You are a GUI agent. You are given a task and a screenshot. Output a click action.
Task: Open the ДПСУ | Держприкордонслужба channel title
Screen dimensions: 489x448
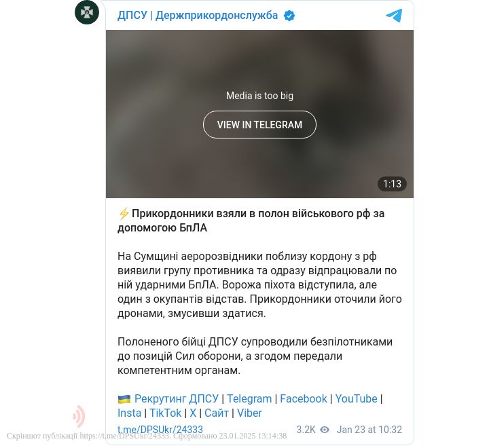pyautogui.click(x=198, y=16)
